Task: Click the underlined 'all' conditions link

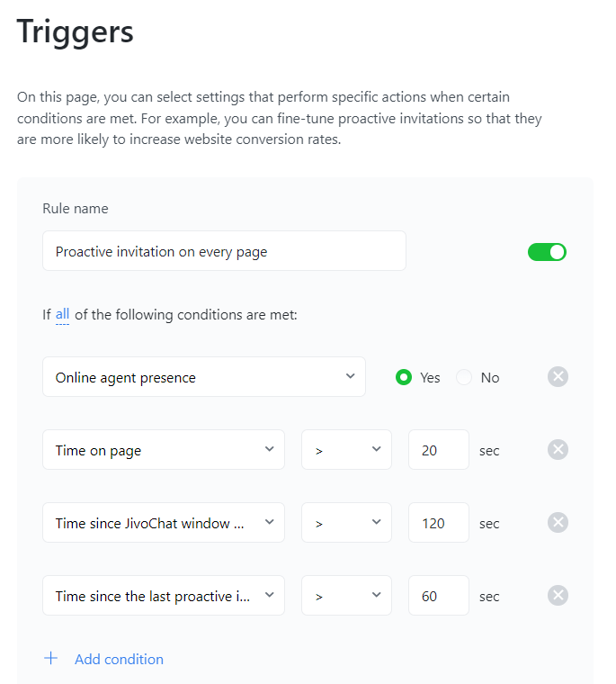Action: tap(62, 314)
